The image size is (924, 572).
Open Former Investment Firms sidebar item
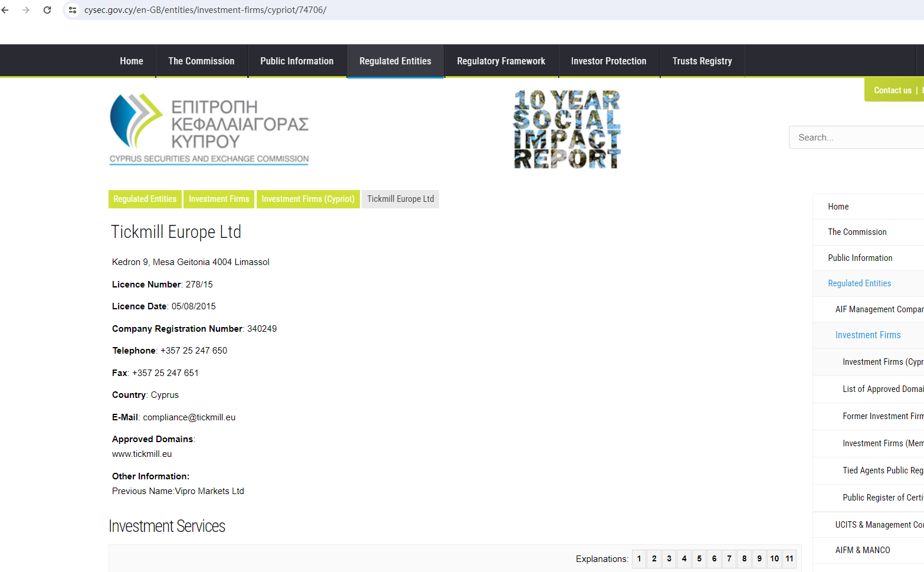pyautogui.click(x=869, y=416)
